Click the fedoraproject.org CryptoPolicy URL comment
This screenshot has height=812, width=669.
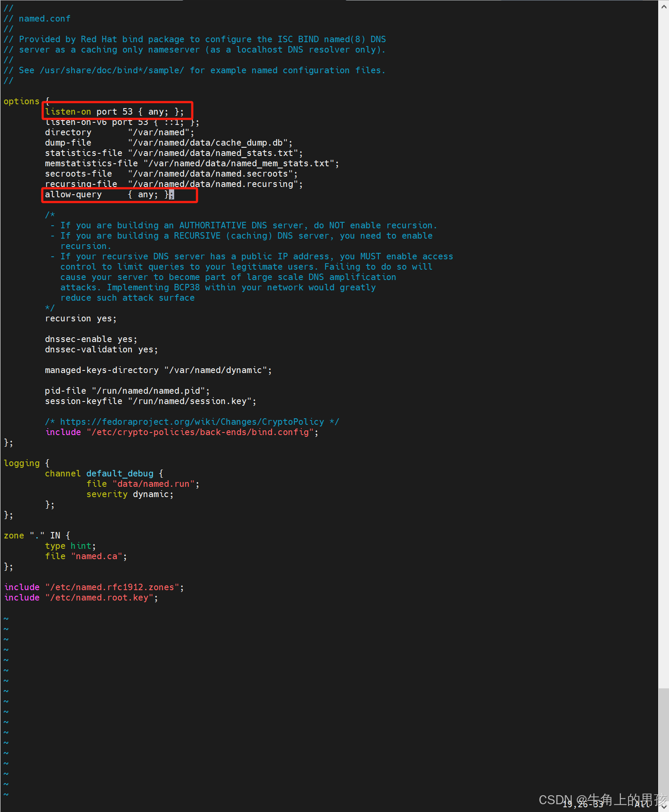click(x=192, y=422)
